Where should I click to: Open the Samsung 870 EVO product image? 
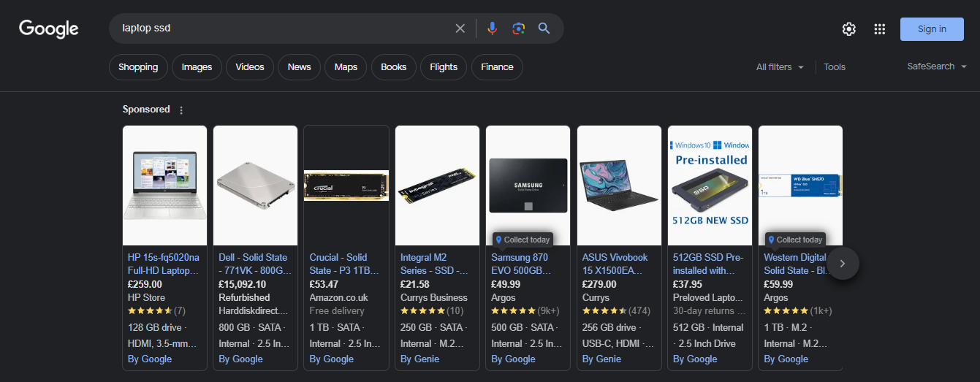[528, 186]
